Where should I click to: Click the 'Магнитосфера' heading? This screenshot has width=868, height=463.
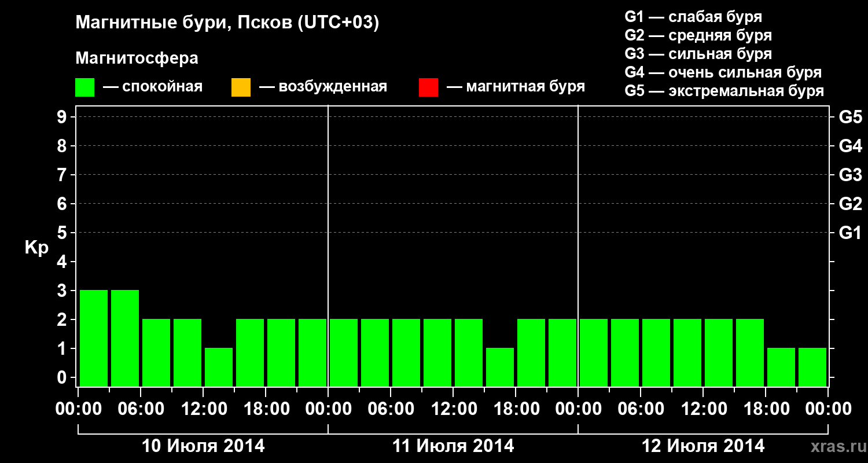[x=137, y=58]
